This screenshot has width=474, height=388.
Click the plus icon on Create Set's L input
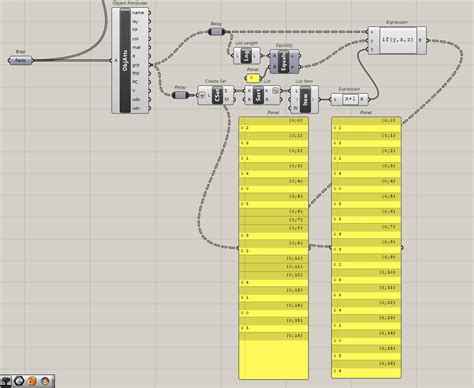[x=202, y=95]
